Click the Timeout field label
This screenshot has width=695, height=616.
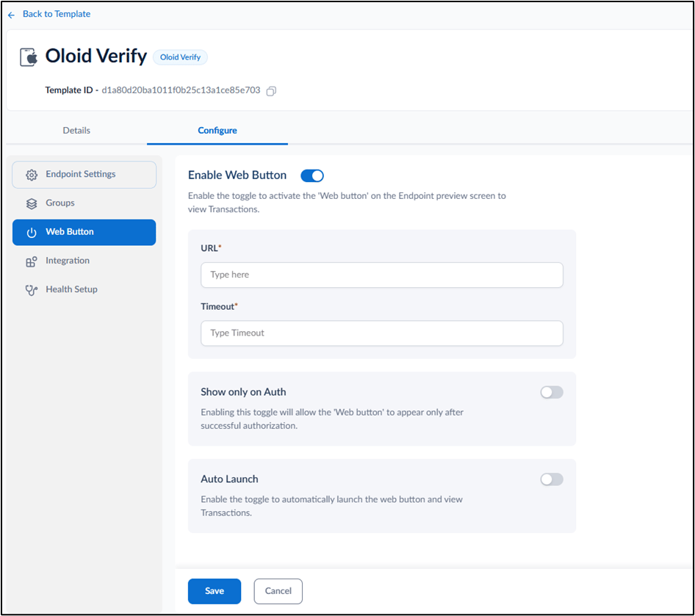click(x=219, y=307)
